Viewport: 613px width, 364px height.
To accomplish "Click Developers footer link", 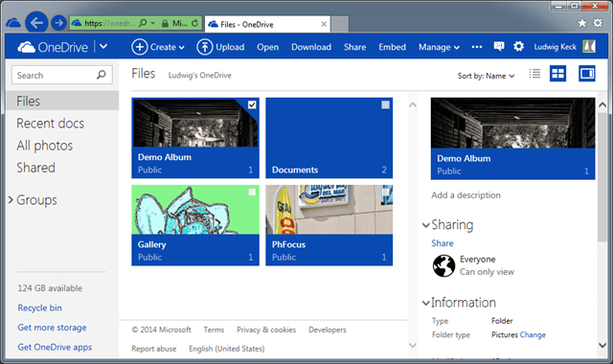I will coord(328,330).
